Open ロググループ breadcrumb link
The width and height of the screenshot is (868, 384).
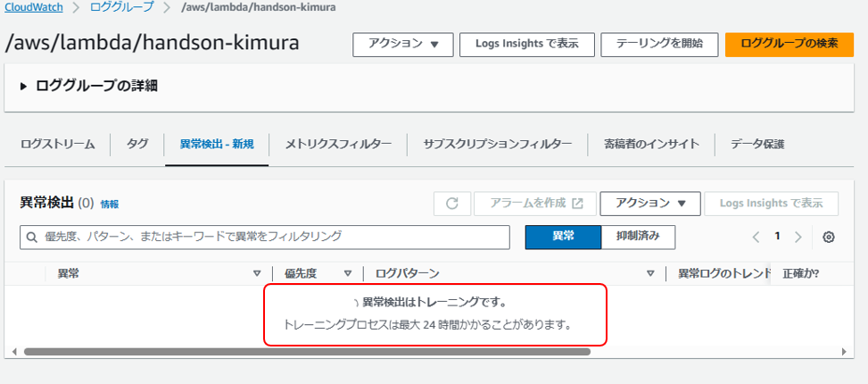coord(122,8)
